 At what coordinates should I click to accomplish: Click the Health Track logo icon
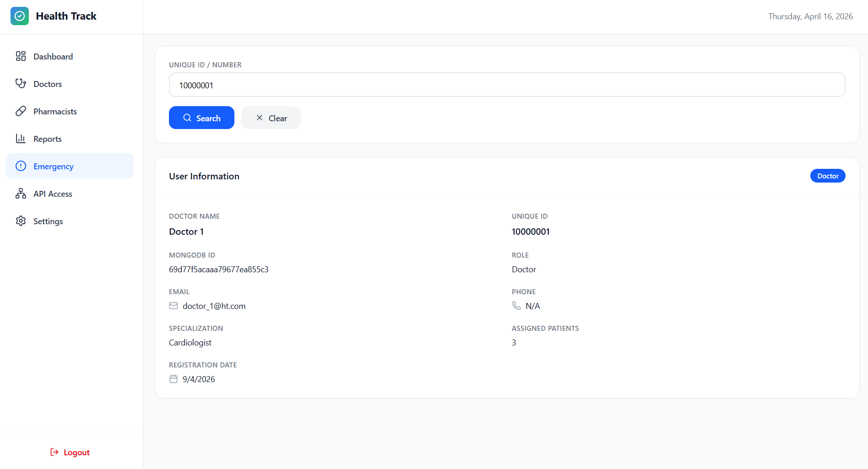tap(20, 16)
